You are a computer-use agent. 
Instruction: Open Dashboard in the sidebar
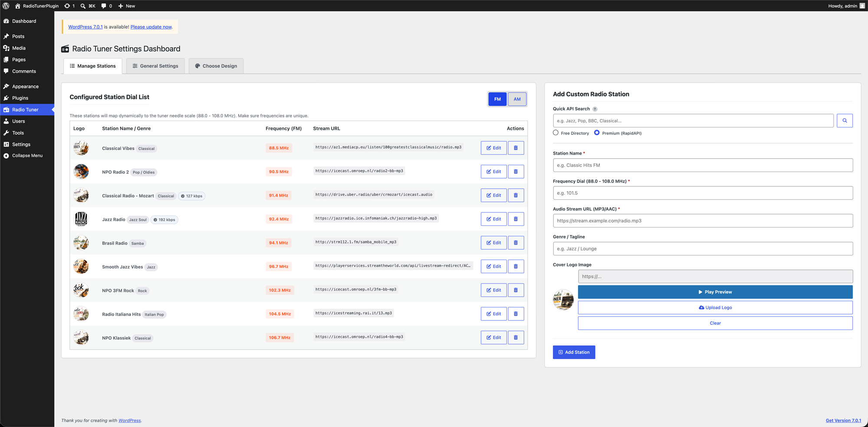tap(27, 21)
